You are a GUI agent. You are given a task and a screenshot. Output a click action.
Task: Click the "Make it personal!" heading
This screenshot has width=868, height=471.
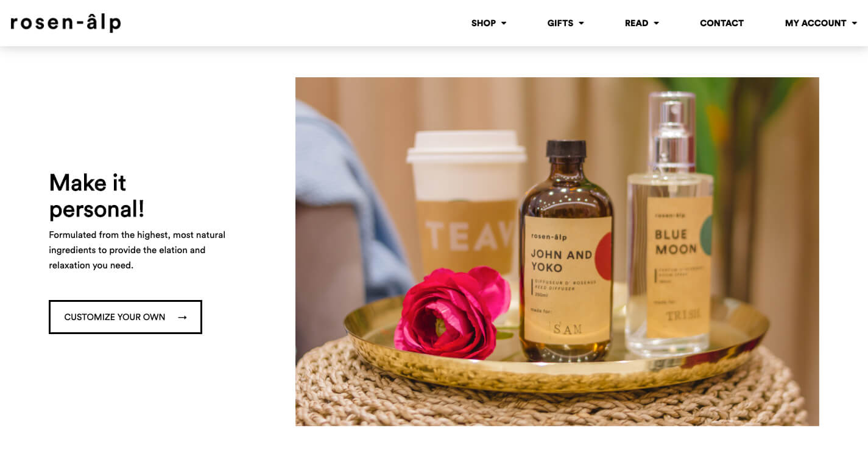97,195
